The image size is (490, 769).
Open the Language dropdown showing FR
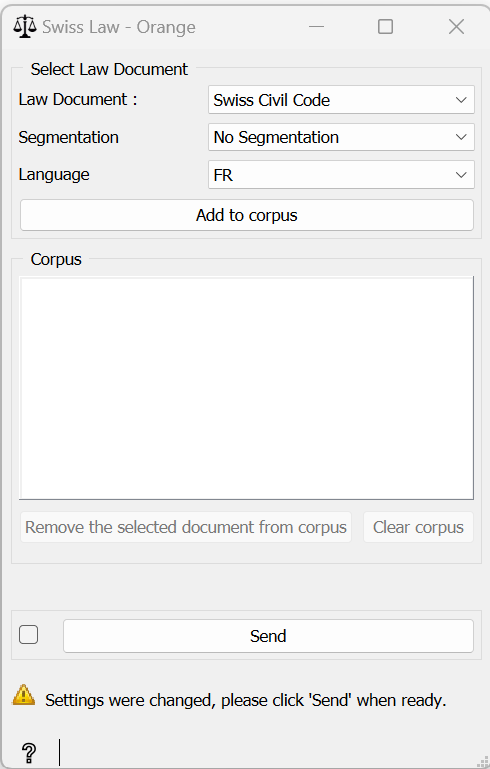pos(341,175)
